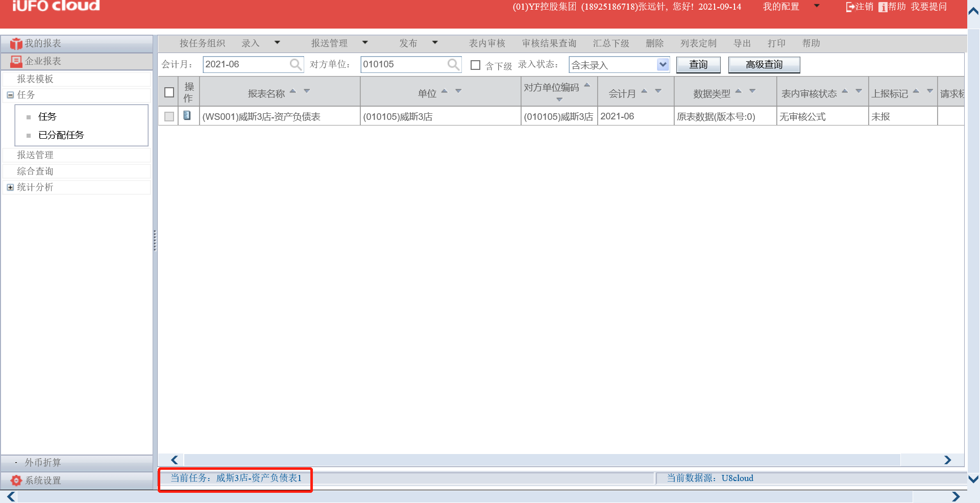
Task: Expand the 统计分析 tree node
Action: 10,187
